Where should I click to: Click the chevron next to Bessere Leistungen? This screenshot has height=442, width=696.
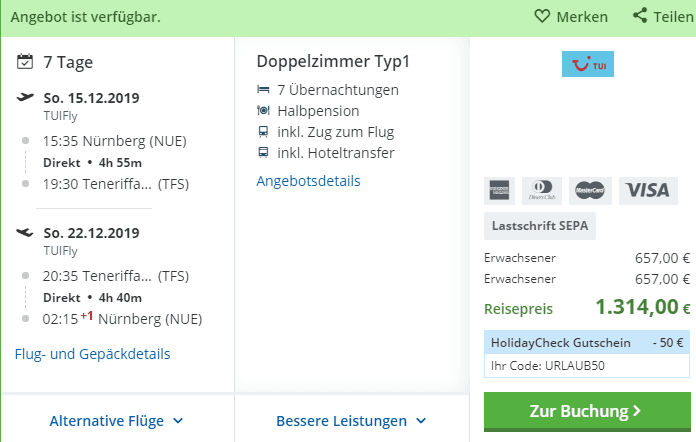(x=421, y=421)
